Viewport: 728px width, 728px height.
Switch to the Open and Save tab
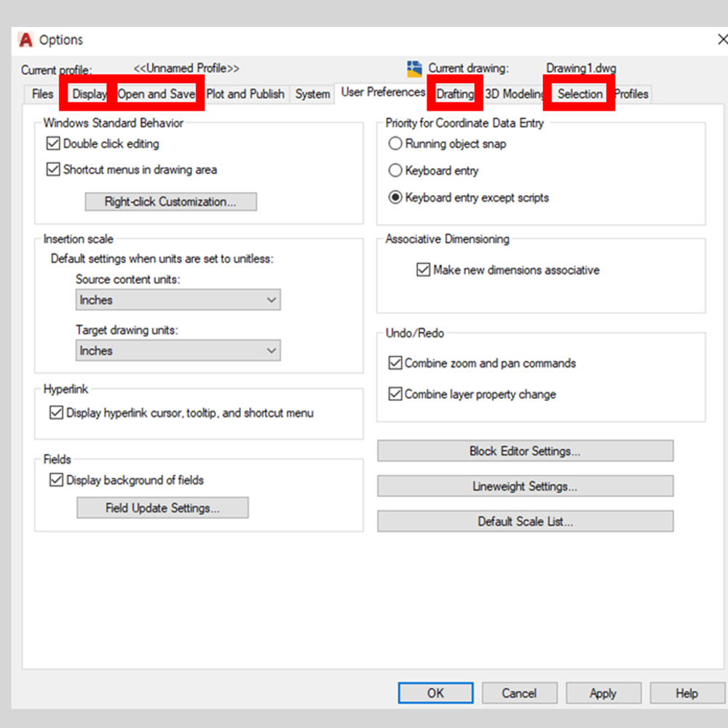[x=157, y=94]
